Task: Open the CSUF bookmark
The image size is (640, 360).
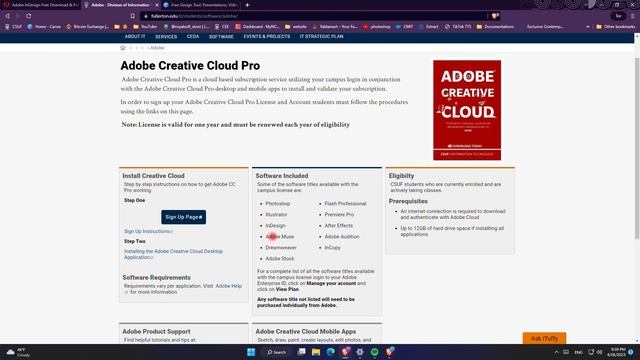Action: (13, 27)
